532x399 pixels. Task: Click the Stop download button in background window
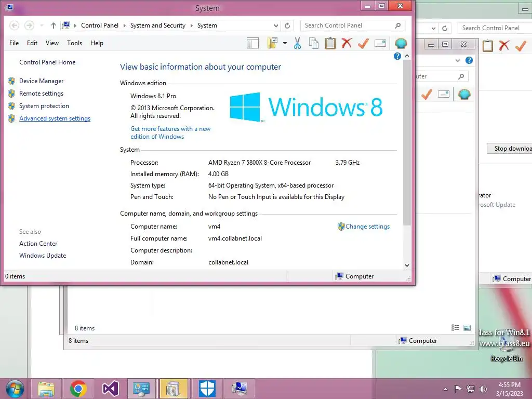point(510,148)
